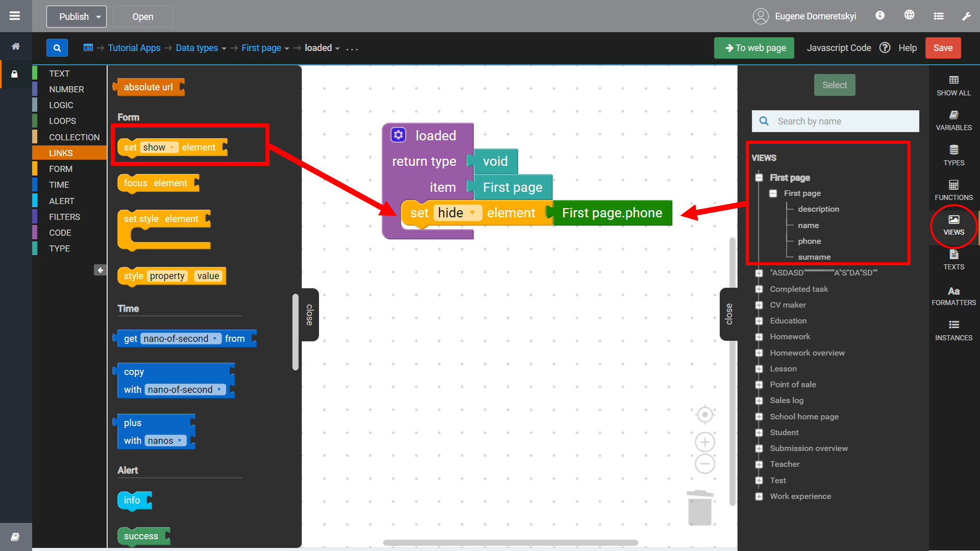This screenshot has height=551, width=980.
Task: Expand the Teacher tree node
Action: pos(759,464)
